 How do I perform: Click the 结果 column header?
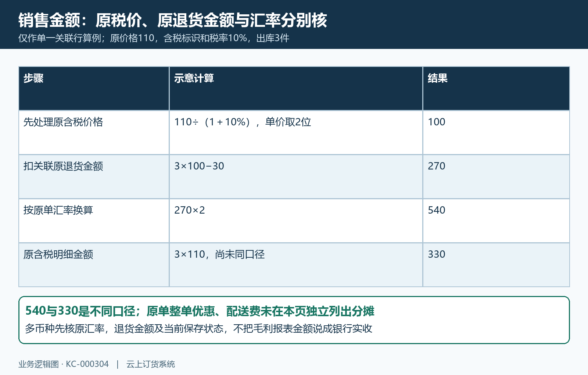pyautogui.click(x=496, y=89)
